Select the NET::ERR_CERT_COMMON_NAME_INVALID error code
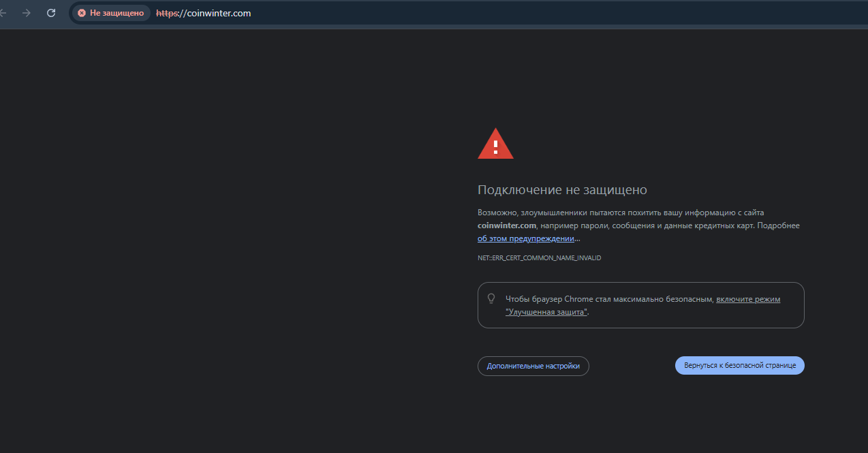 tap(539, 257)
